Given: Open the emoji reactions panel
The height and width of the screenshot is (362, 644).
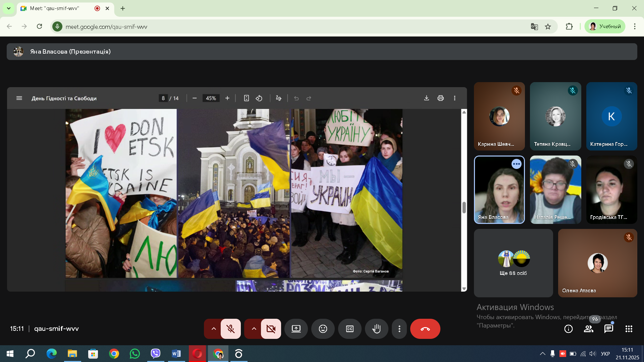Looking at the screenshot, I should 323,329.
